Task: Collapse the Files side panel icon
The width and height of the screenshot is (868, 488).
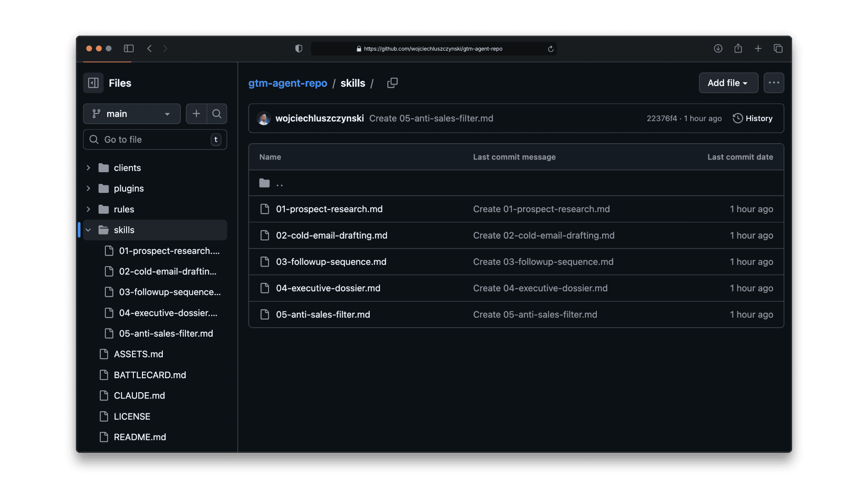Action: (93, 83)
